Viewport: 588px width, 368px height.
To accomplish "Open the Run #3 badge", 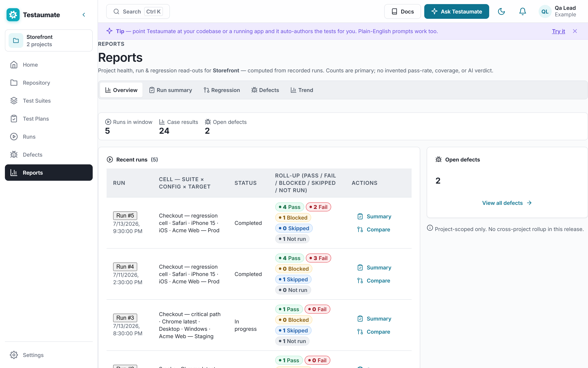I will 125,318.
